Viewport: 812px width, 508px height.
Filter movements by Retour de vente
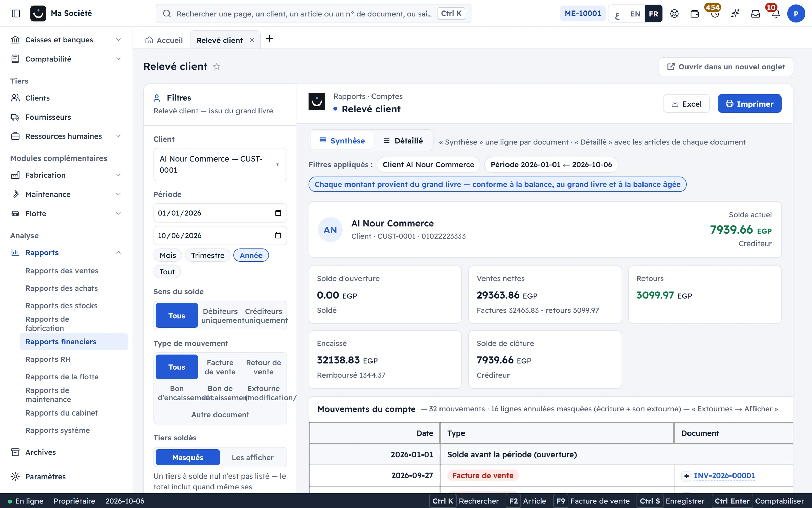[264, 367]
